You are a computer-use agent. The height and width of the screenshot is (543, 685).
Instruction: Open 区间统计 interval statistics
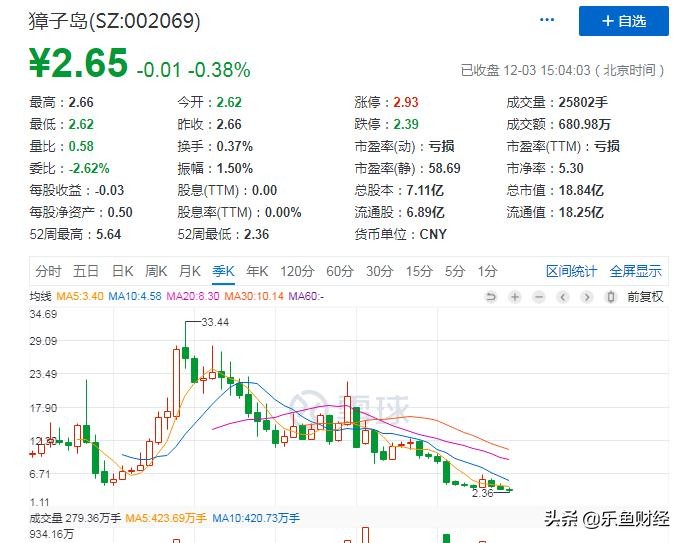click(571, 271)
